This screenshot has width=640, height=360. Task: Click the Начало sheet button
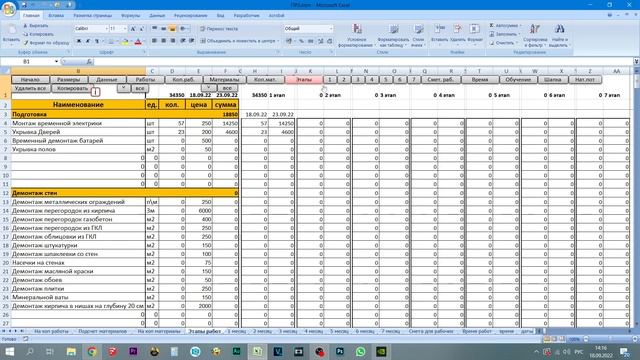(30, 80)
